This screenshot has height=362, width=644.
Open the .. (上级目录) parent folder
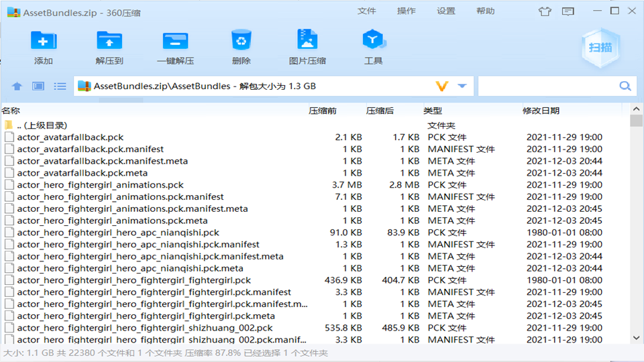[42, 125]
